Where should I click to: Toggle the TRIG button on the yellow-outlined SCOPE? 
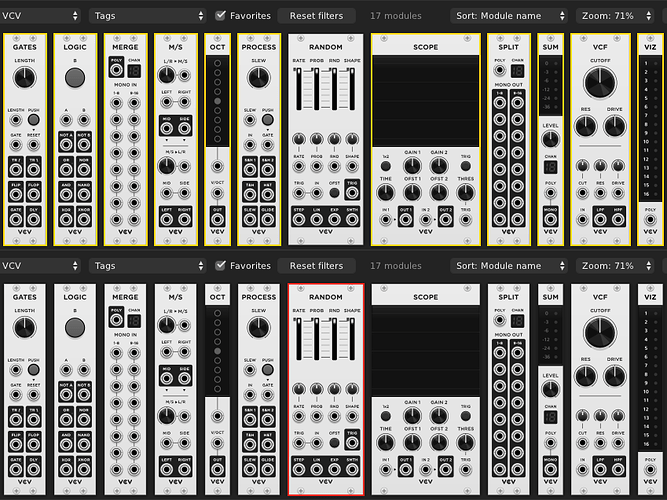tap(466, 166)
